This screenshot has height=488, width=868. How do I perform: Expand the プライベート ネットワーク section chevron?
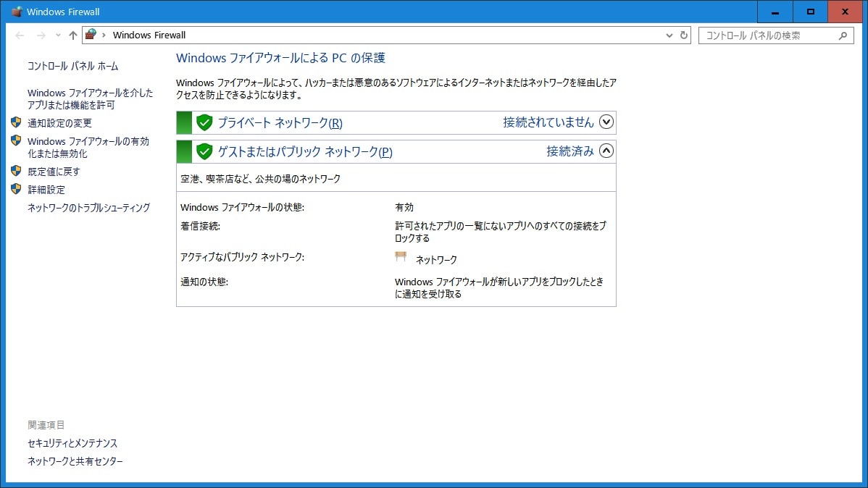pyautogui.click(x=606, y=122)
